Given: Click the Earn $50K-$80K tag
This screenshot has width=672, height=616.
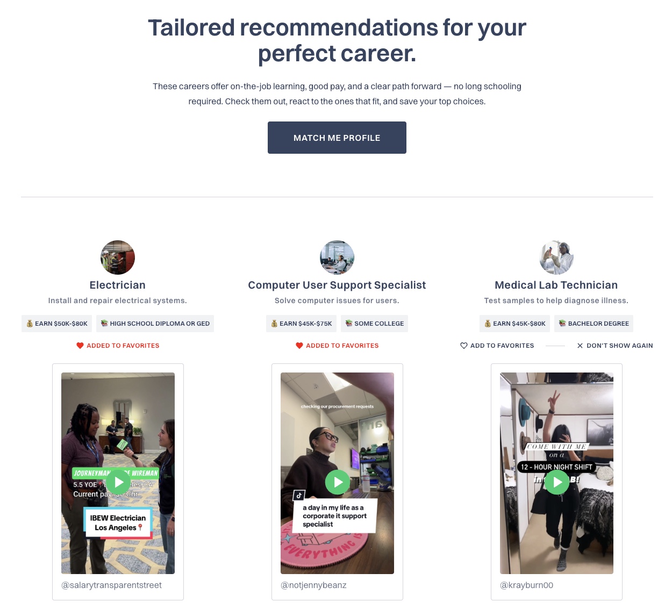Looking at the screenshot, I should pyautogui.click(x=57, y=324).
